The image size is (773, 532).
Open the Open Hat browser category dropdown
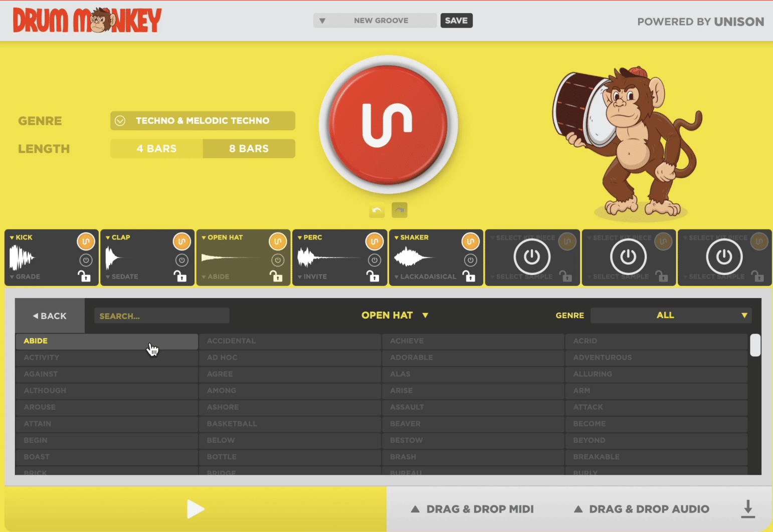coord(395,315)
